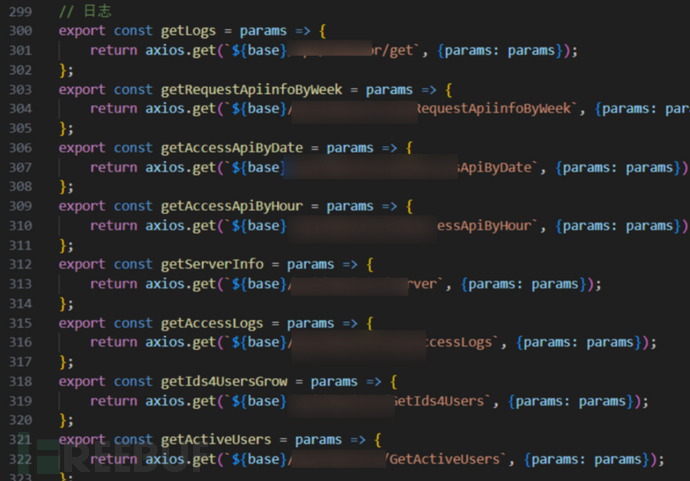This screenshot has height=481, width=690.
Task: Click the arrow "=>" on line 306
Action: tap(389, 148)
